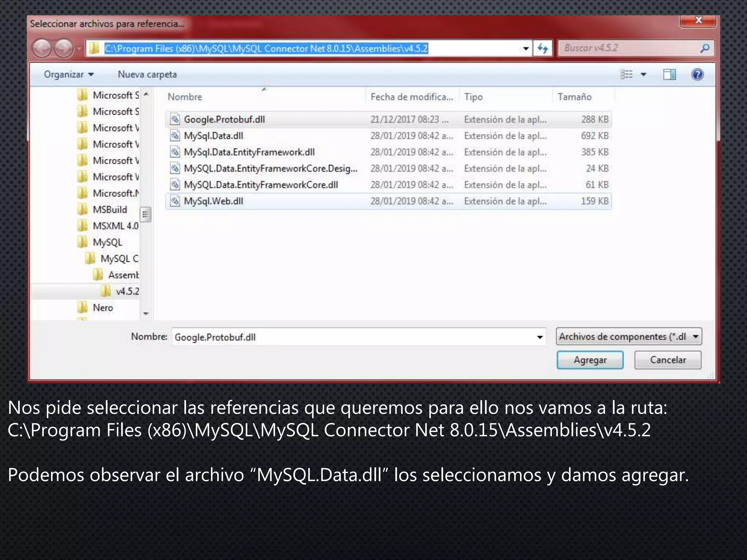The width and height of the screenshot is (747, 560).
Task: Click the Cancelar button
Action: (668, 360)
